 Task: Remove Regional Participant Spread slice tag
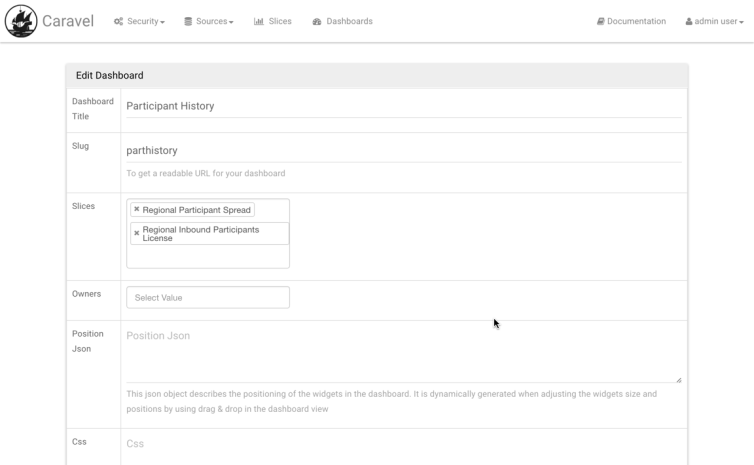coord(137,210)
